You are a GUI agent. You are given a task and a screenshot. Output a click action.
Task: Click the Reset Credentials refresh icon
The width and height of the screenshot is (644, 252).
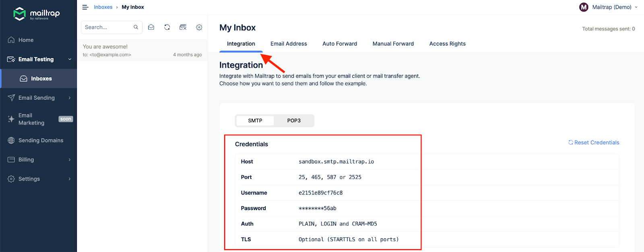coord(571,143)
